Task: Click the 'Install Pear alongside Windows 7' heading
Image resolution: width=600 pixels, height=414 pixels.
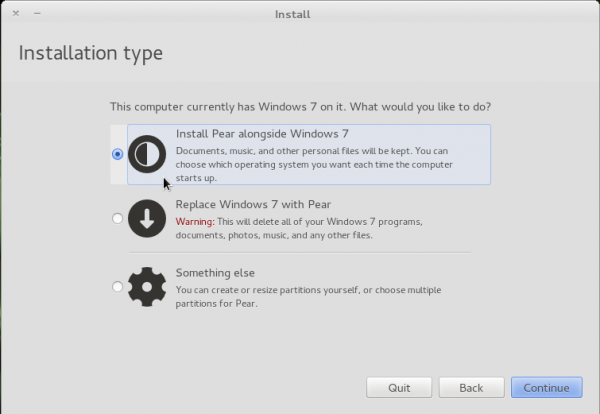Action: [x=262, y=134]
